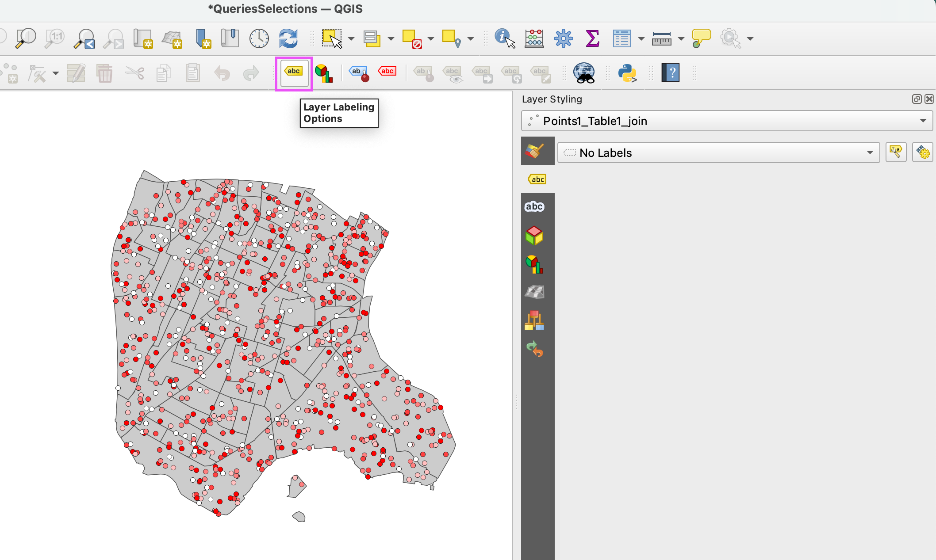Screen dimensions: 936x560
Task: Open the Open Attribute Table button
Action: [621, 38]
